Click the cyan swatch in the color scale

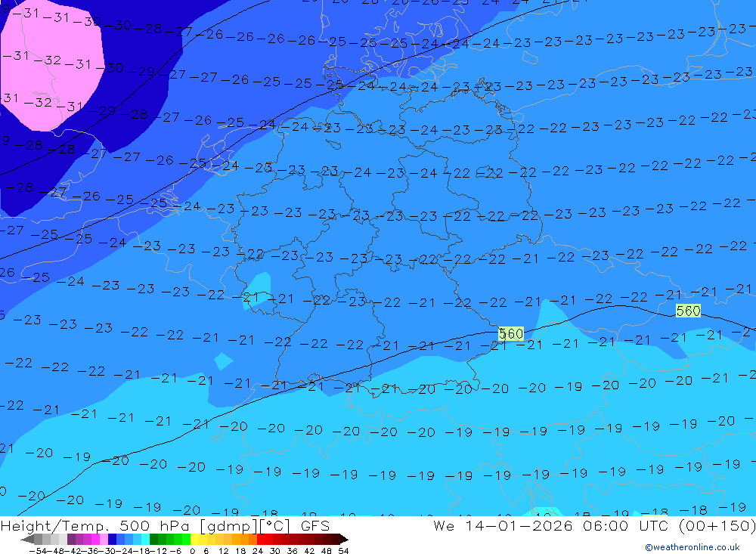coord(145,540)
